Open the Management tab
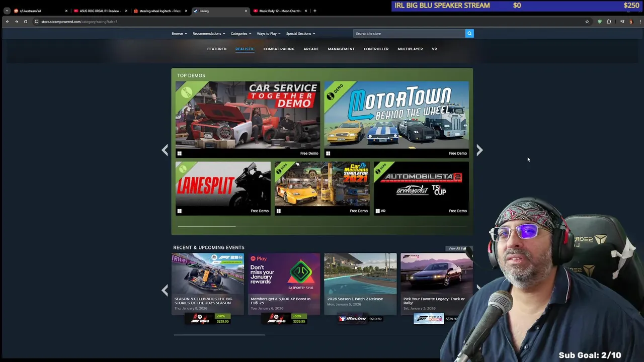Image resolution: width=644 pixels, height=362 pixels. pyautogui.click(x=341, y=49)
